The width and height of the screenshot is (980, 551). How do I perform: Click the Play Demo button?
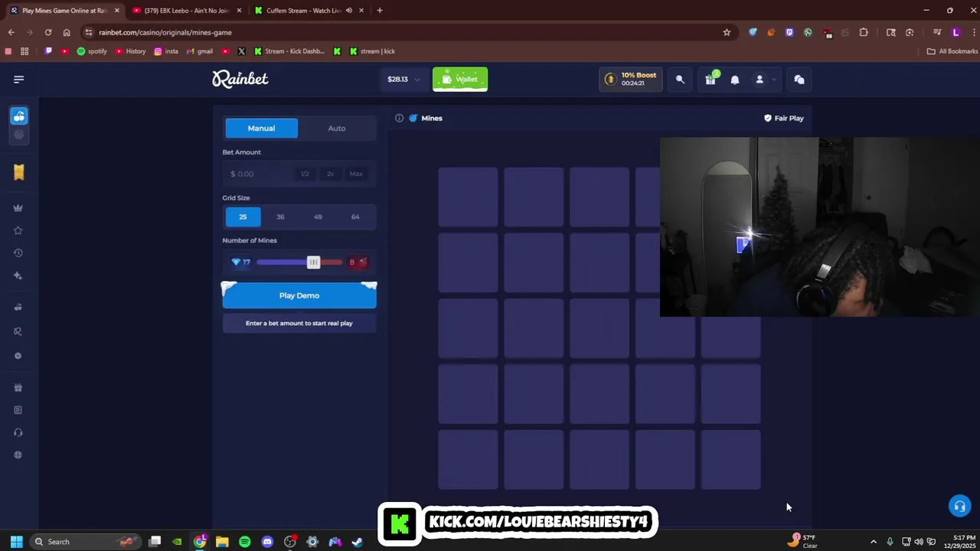(x=299, y=295)
